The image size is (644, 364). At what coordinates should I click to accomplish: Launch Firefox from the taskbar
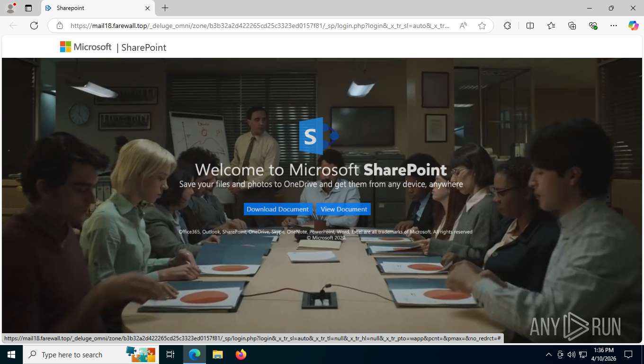point(241,355)
